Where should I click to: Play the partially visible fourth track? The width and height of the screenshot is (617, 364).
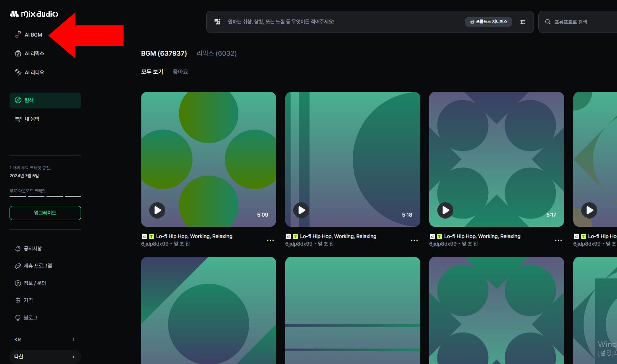point(589,210)
